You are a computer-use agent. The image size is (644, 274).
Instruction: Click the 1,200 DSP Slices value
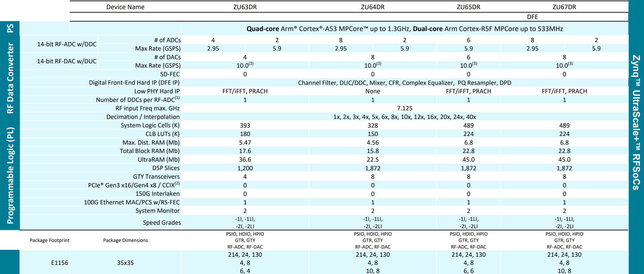coord(245,168)
